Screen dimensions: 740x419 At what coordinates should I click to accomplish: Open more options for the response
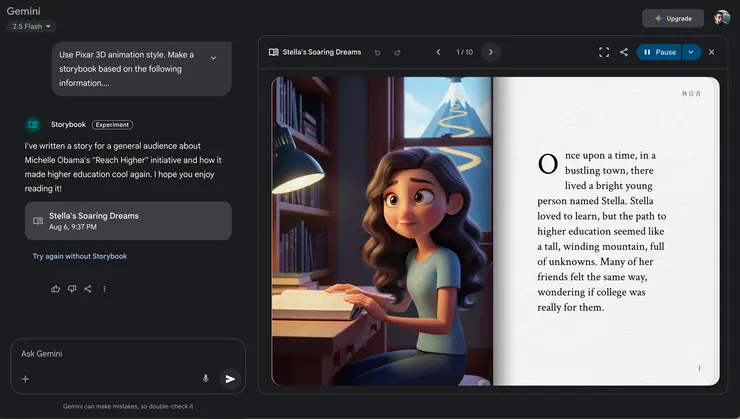104,289
